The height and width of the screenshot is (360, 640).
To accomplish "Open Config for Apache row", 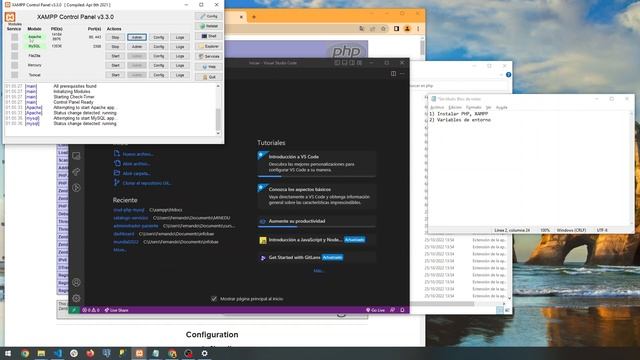I will pos(158,37).
